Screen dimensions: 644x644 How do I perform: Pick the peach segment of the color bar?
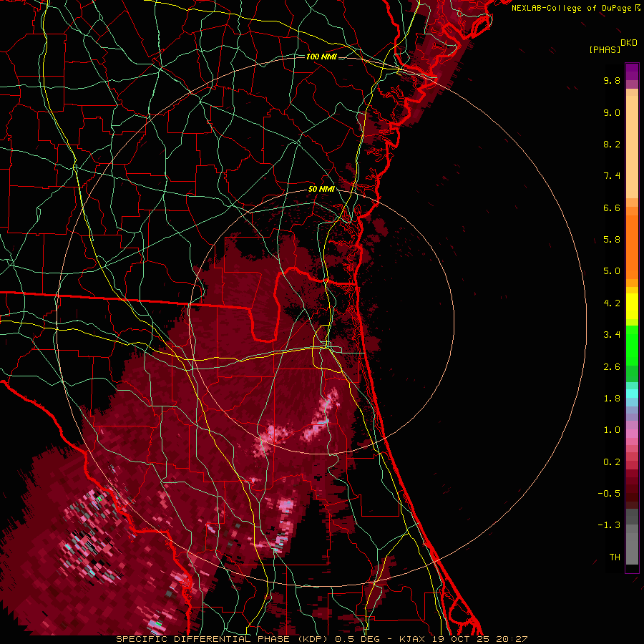(632, 147)
